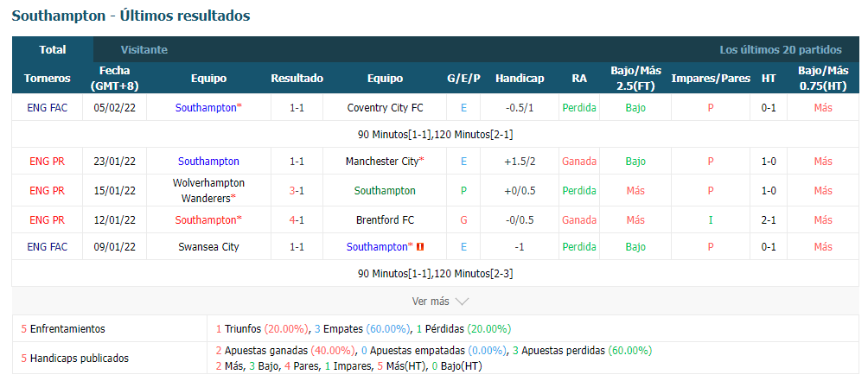This screenshot has width=868, height=381.
Task: Click the Bajo/Más 2.5(FT) column header
Action: 635,78
